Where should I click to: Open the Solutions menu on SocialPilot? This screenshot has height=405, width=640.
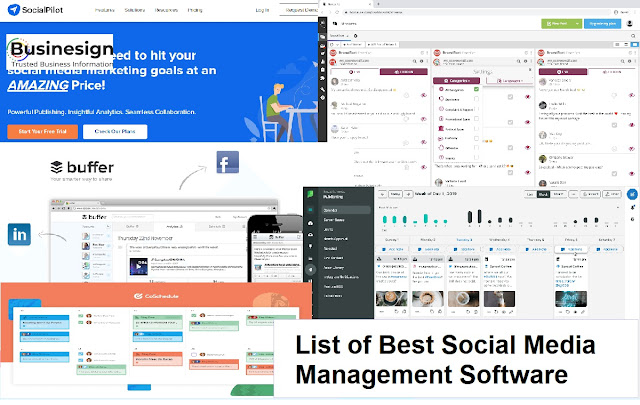point(135,10)
